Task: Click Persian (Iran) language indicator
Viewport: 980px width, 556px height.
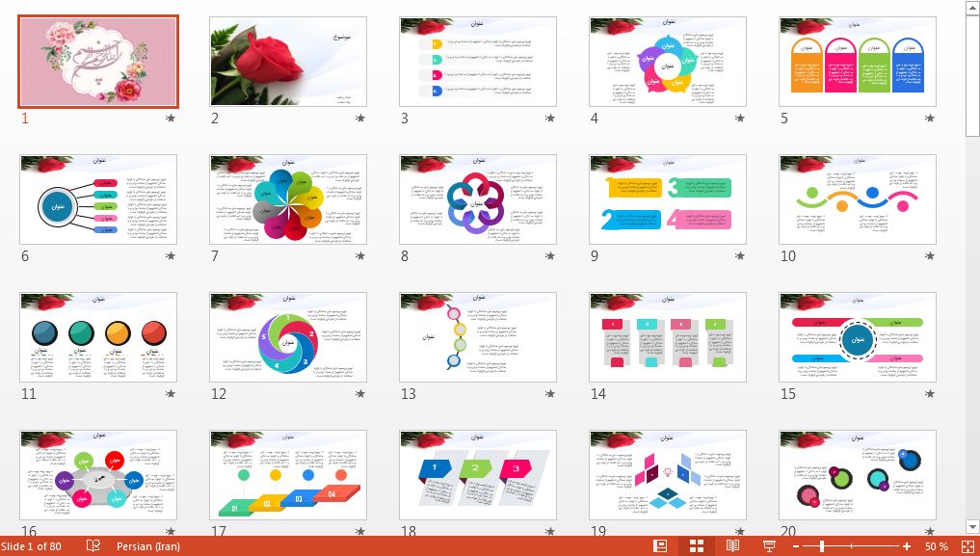Action: tap(148, 546)
